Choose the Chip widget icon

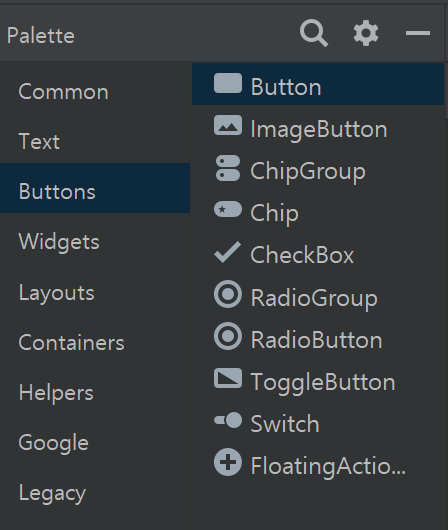(228, 210)
